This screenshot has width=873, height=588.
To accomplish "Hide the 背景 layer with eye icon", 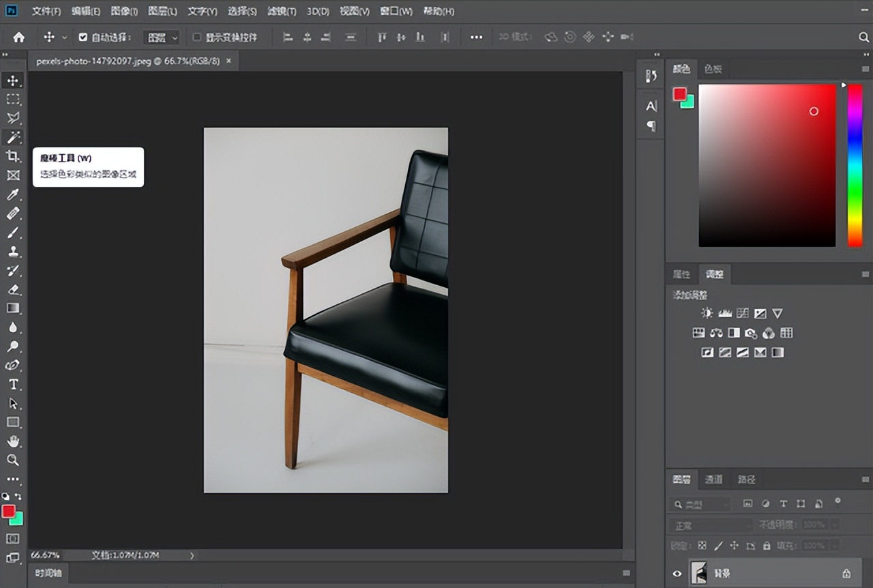I will point(677,574).
